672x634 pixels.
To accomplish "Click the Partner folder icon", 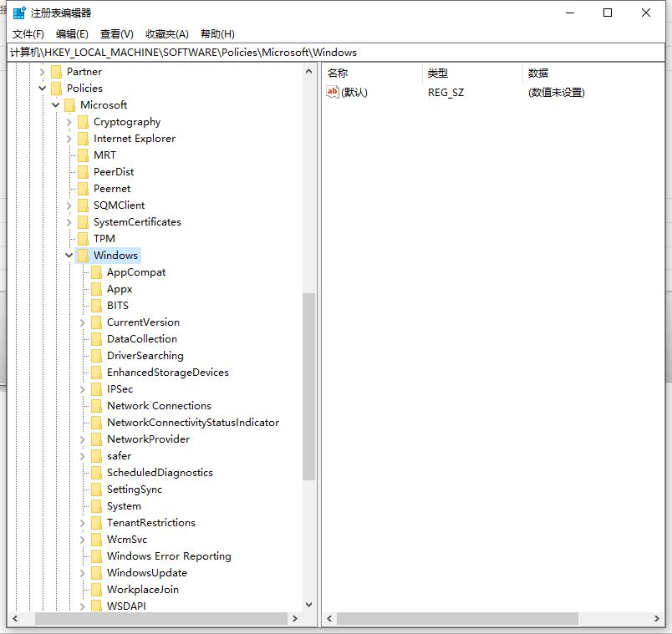I will [x=57, y=72].
